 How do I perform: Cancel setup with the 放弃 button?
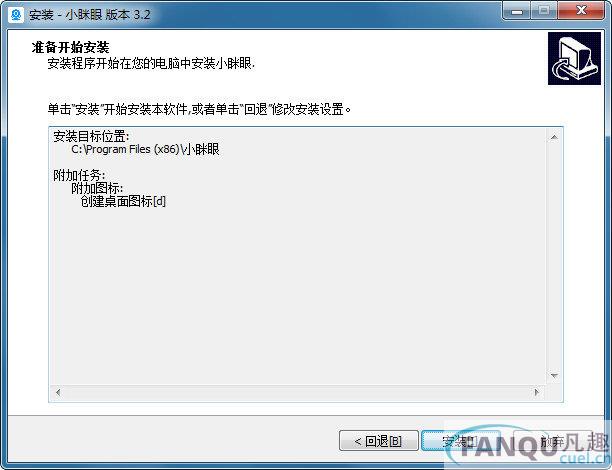(x=552, y=441)
